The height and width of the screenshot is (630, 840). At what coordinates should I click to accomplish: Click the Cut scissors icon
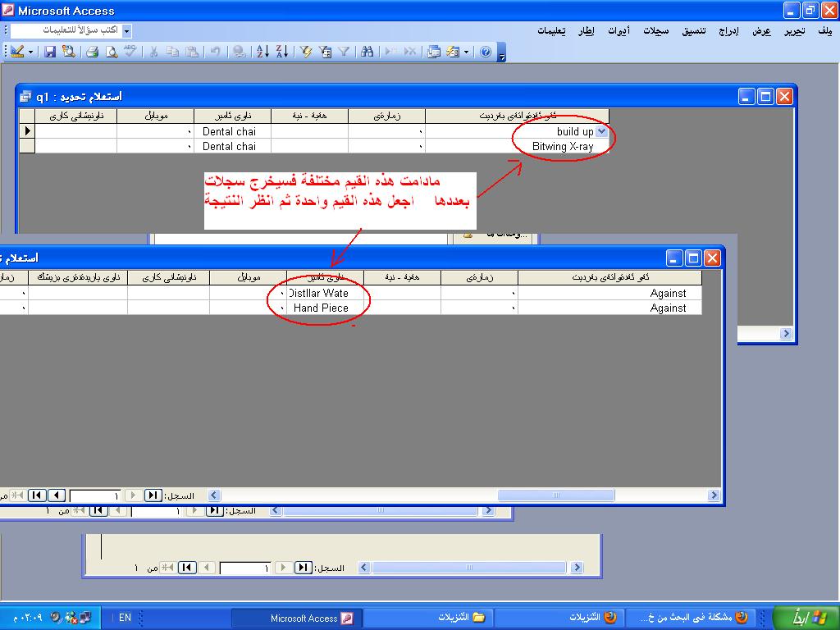(153, 52)
